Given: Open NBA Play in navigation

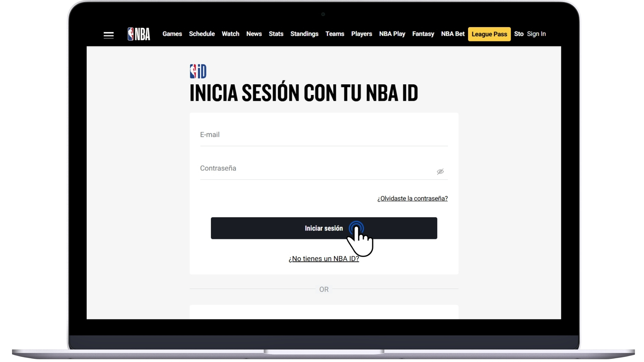Looking at the screenshot, I should click(x=392, y=34).
